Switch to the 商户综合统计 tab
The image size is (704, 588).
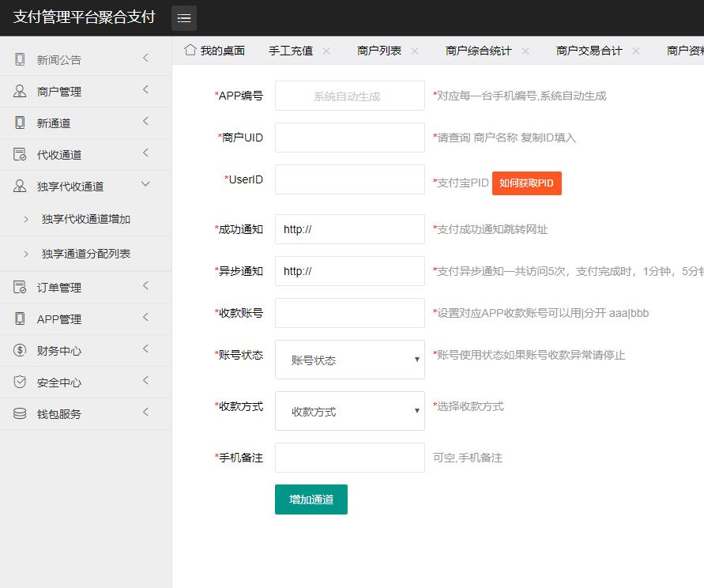[x=478, y=51]
